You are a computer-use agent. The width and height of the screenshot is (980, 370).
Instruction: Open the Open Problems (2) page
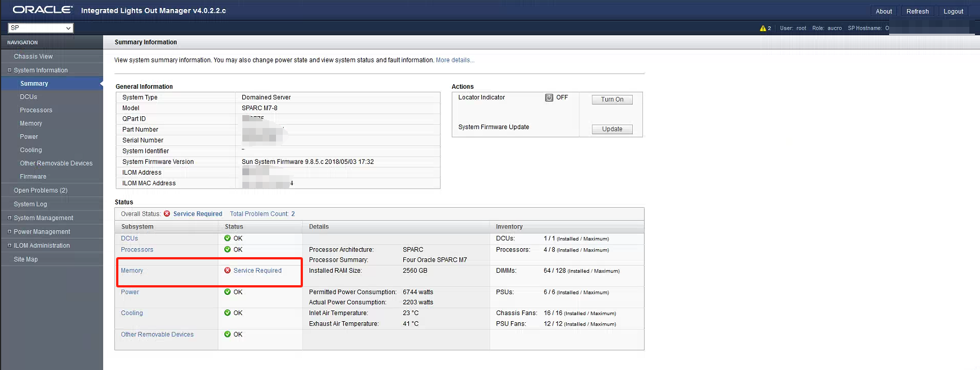(x=40, y=190)
